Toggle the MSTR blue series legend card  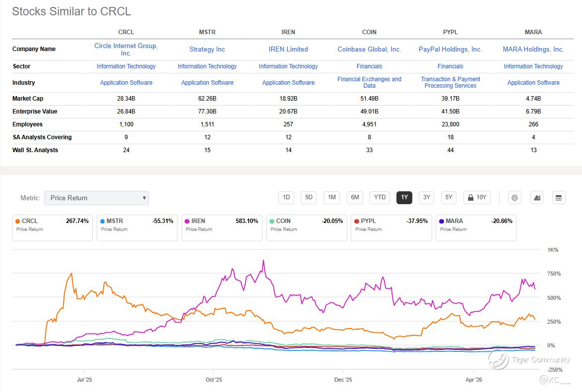coord(137,228)
